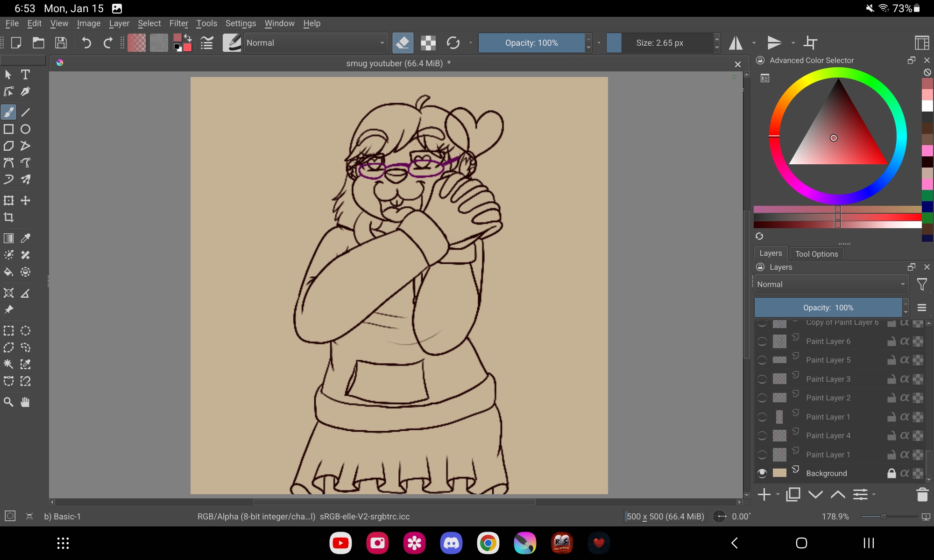Click the Save document button
The image size is (934, 560).
61,43
